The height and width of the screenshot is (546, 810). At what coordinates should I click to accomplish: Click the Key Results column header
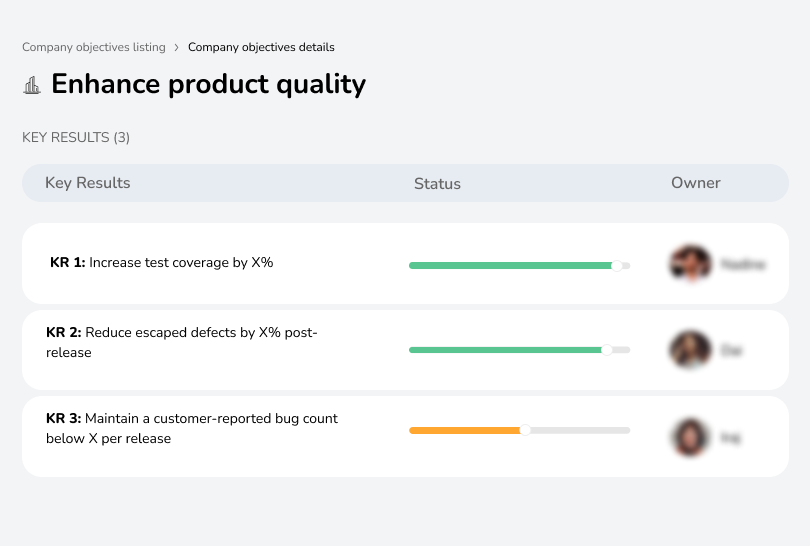pyautogui.click(x=88, y=183)
